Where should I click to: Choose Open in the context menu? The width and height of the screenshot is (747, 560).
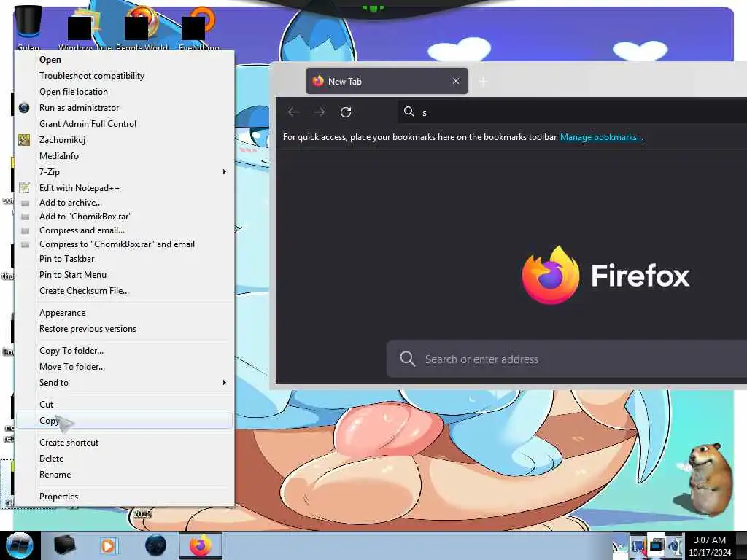[125, 60]
